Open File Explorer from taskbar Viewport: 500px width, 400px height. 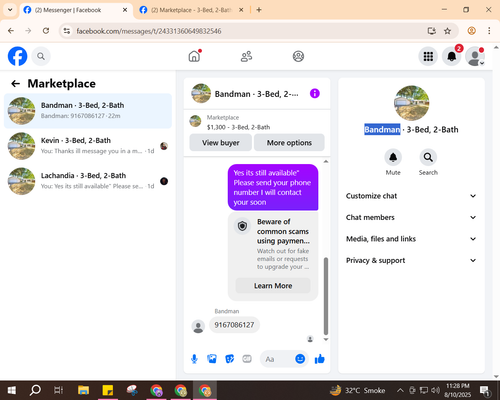pos(83,390)
